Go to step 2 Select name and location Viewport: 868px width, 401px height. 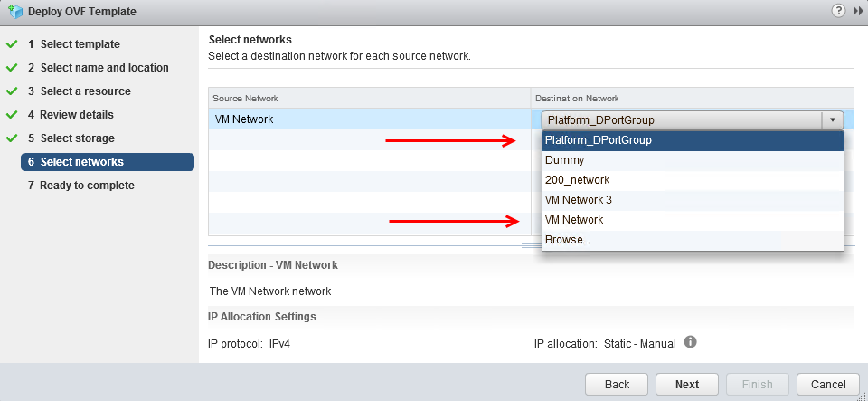(98, 68)
